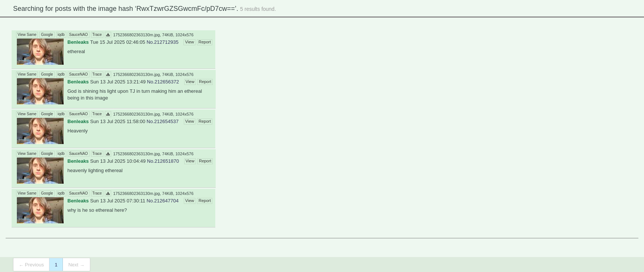
Task: Click View Same for post No.212656372
Action: [27, 74]
